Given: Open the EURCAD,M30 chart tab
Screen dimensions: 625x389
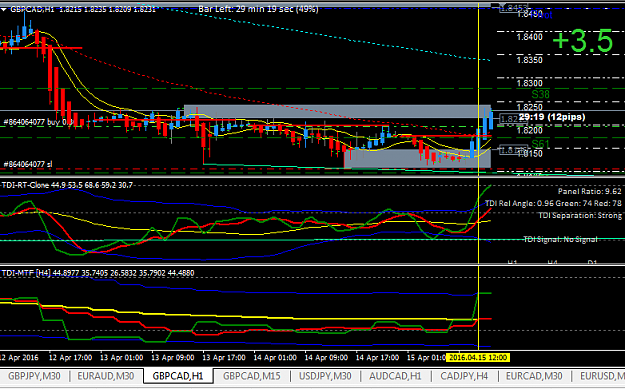Looking at the screenshot, I should 534,376.
